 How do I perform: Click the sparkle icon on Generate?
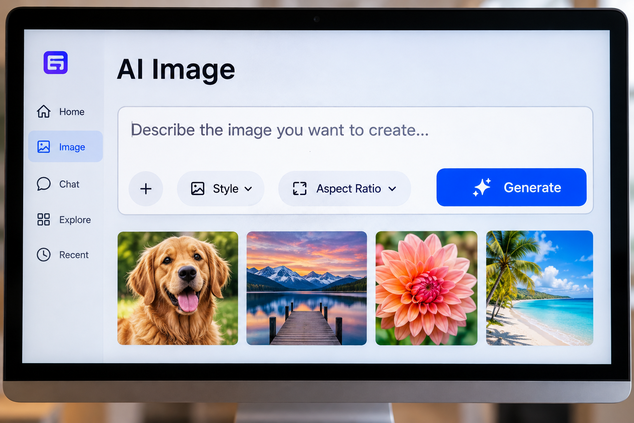[482, 187]
